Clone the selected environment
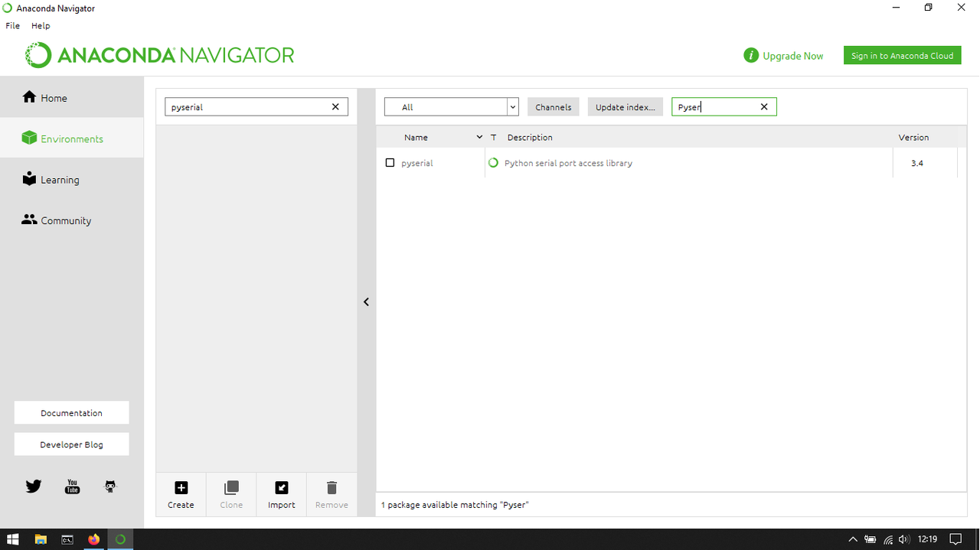This screenshot has width=980, height=550. point(231,494)
